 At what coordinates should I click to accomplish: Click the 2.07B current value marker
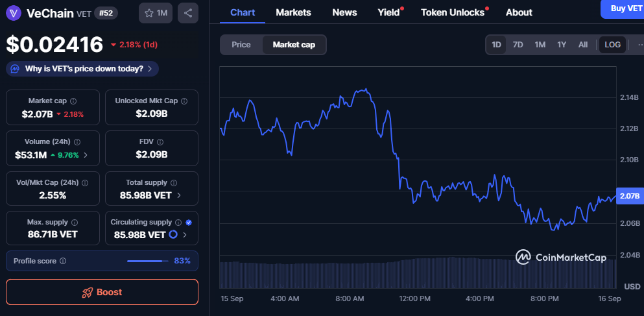pos(628,196)
